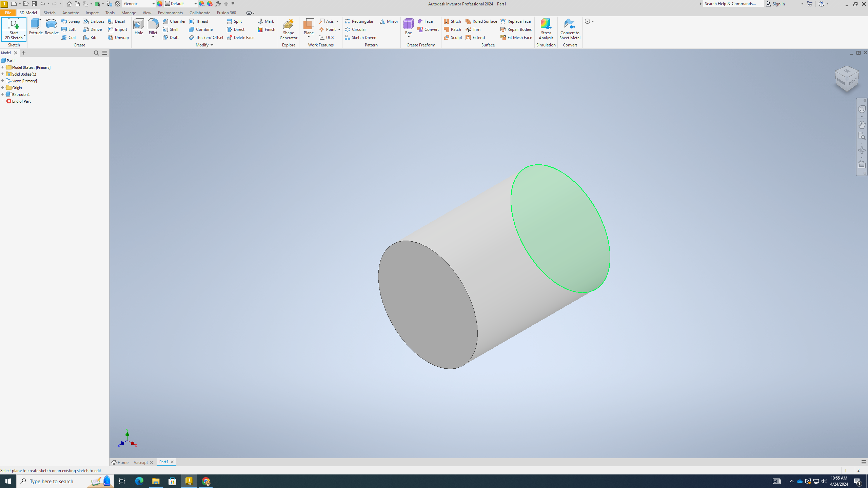
Task: Choose the Sweep tool
Action: (x=71, y=21)
